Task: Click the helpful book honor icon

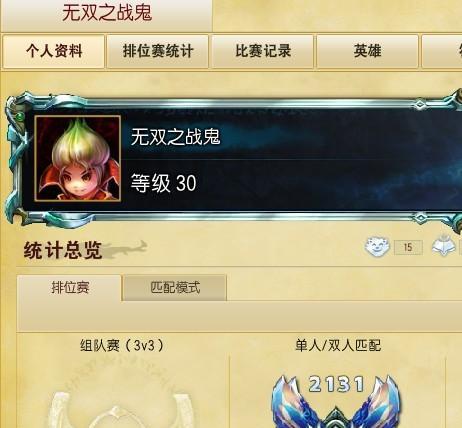Action: 444,246
